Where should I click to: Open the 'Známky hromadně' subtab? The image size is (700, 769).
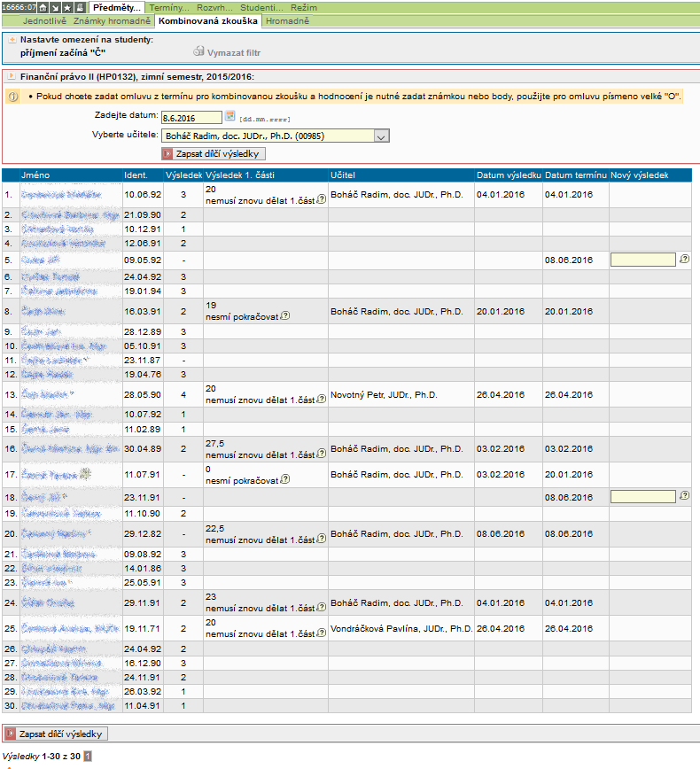coord(112,19)
